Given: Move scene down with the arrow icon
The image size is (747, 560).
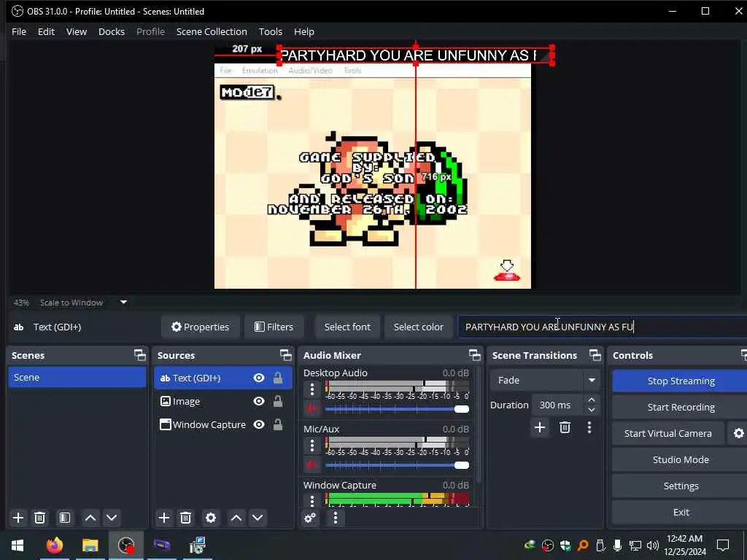Looking at the screenshot, I should (x=112, y=518).
